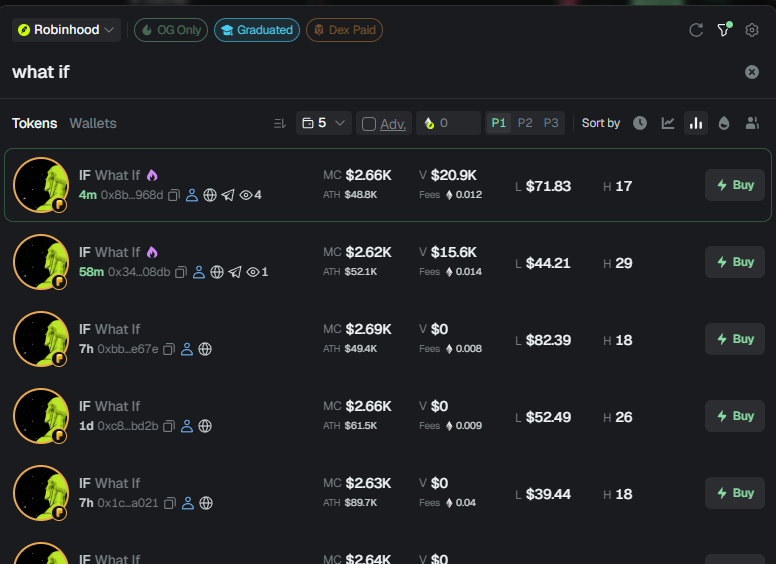Buy the What If token aged 58m
This screenshot has width=776, height=564.
point(735,262)
